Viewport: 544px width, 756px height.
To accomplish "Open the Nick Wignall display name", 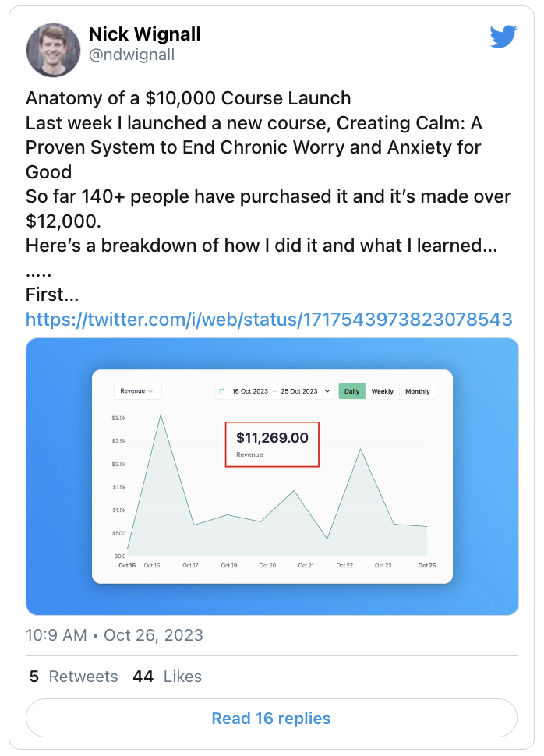I will (x=145, y=34).
